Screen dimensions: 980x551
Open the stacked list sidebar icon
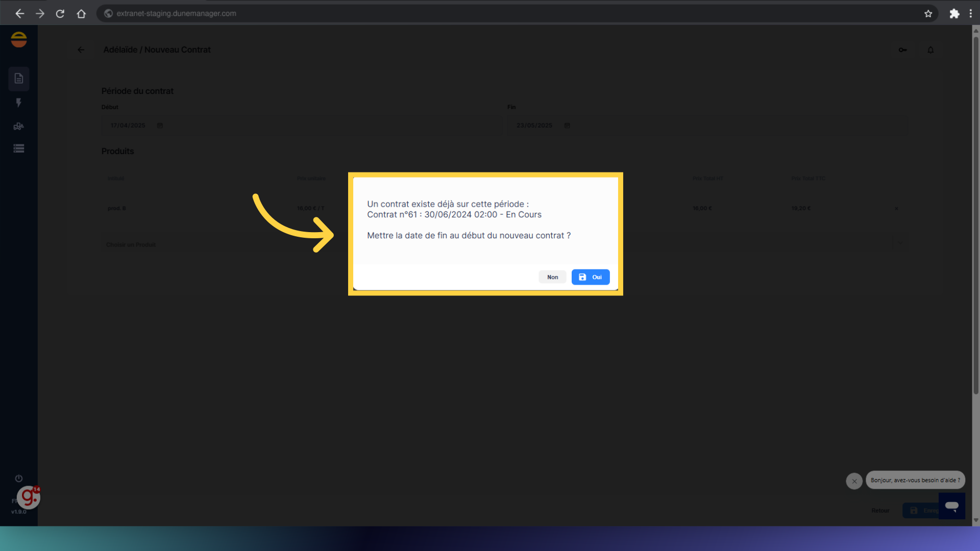pos(19,148)
